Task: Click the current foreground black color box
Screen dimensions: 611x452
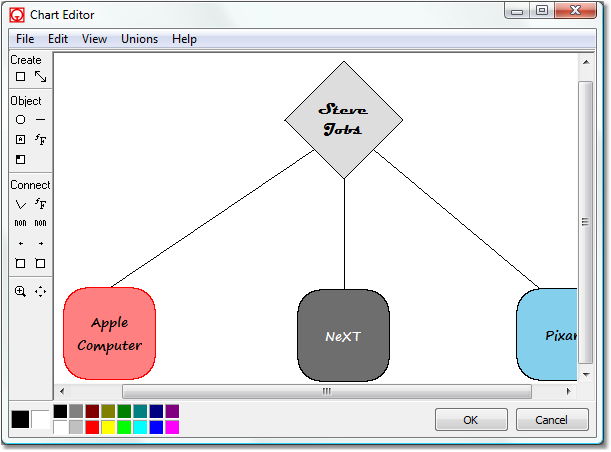Action: click(x=20, y=420)
